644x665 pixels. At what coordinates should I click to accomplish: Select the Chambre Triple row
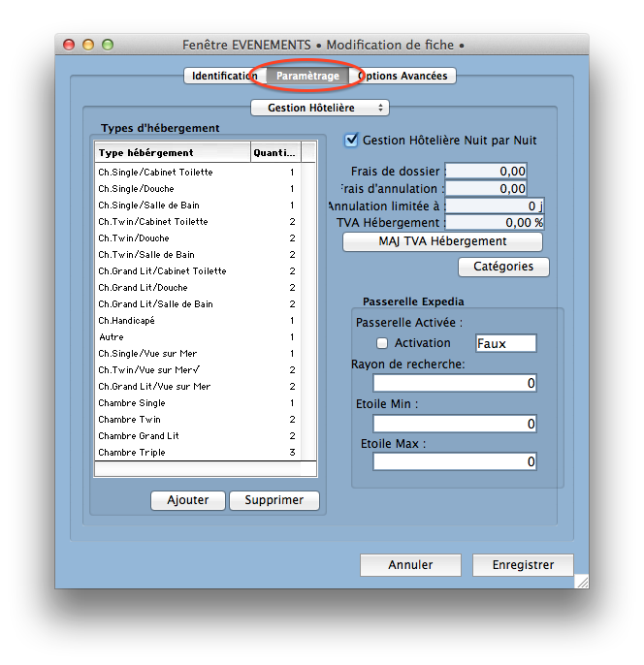[198, 453]
